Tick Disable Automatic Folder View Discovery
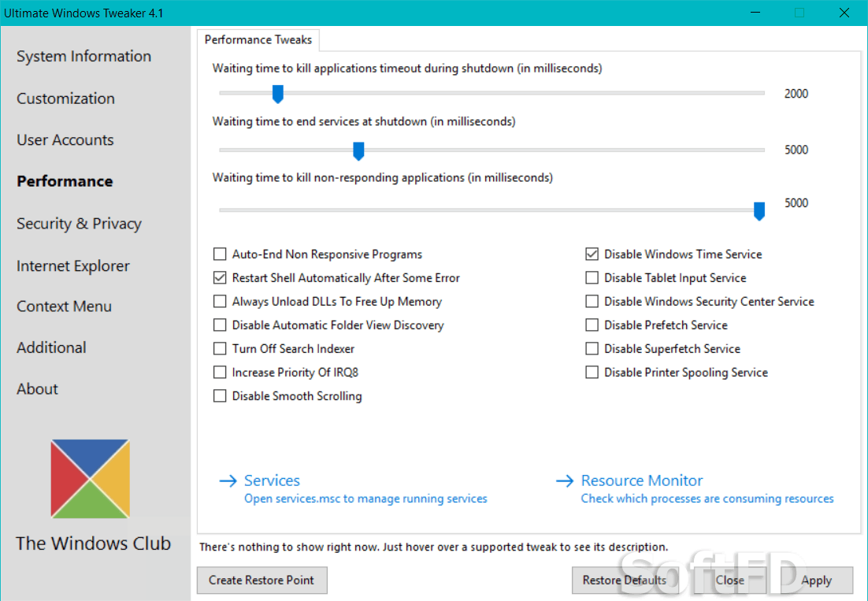The height and width of the screenshot is (601, 868). (x=220, y=325)
